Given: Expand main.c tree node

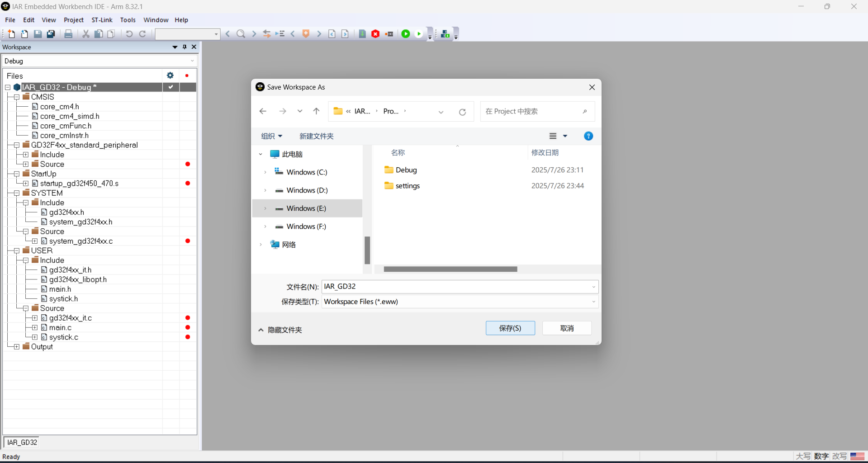Looking at the screenshot, I should 35,327.
